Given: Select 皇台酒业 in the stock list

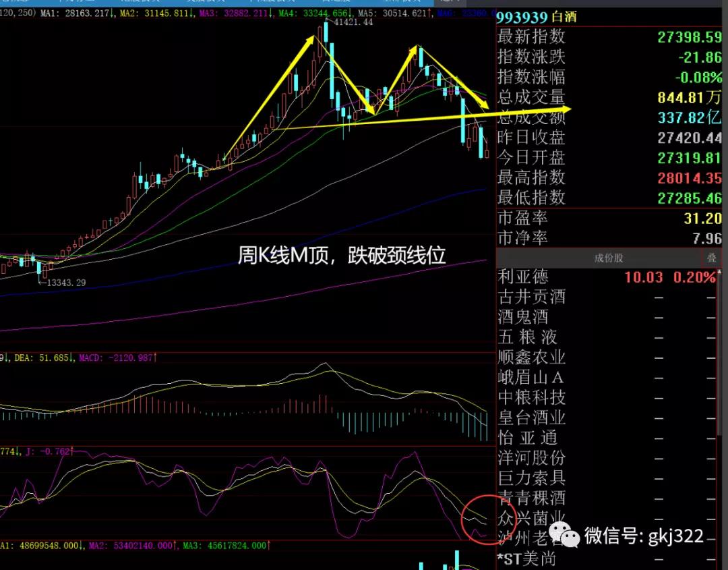Looking at the screenshot, I should coord(532,418).
